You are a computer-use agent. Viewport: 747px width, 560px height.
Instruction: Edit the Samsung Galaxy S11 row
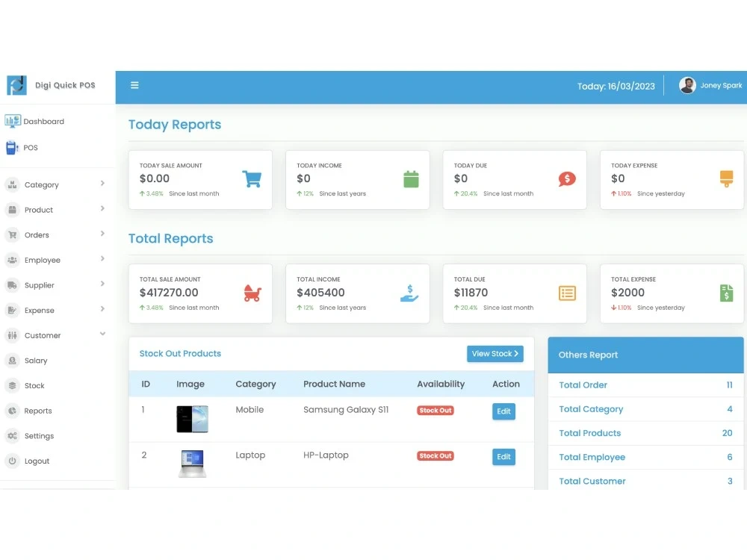click(x=503, y=411)
